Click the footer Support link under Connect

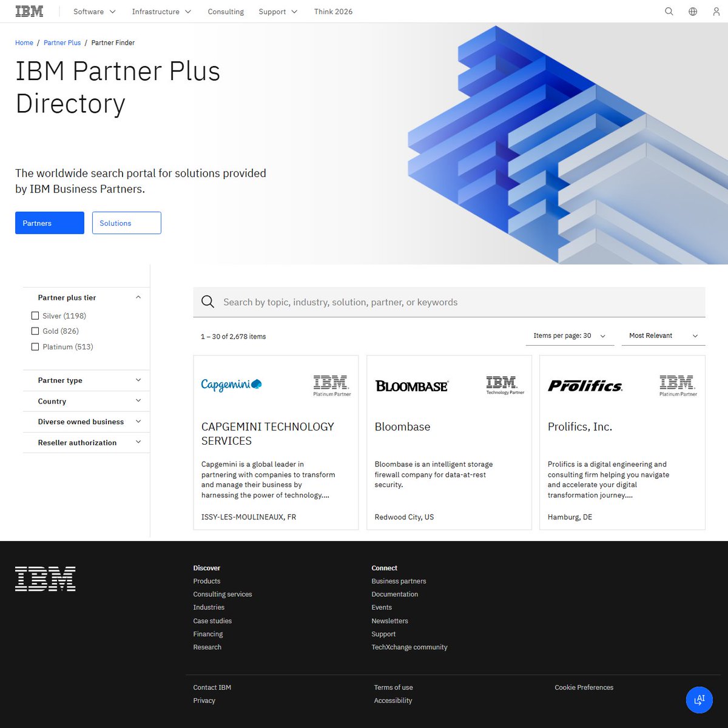[x=383, y=634]
